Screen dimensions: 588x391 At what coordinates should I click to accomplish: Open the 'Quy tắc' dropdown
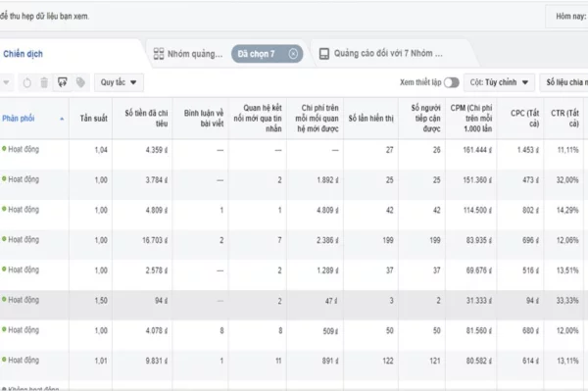[x=119, y=82]
